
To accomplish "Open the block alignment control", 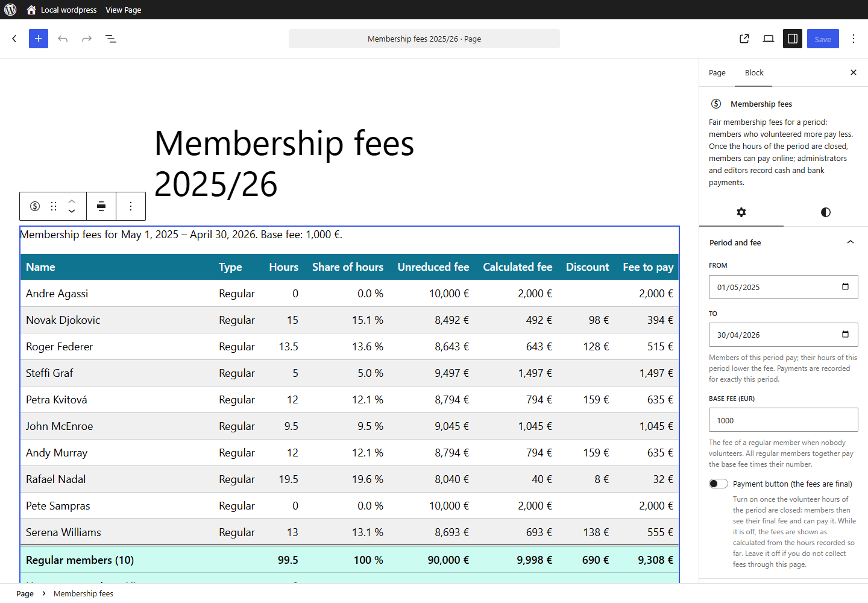I will pos(101,206).
